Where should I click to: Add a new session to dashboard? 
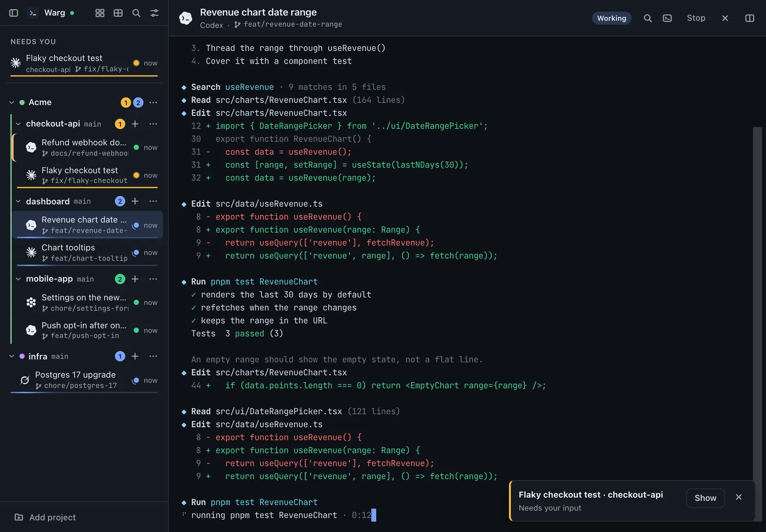click(x=135, y=201)
